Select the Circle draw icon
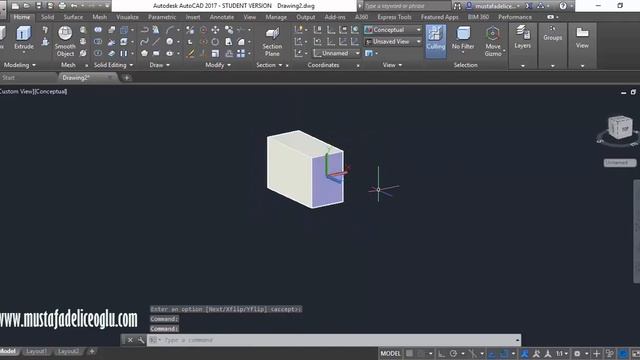 pyautogui.click(x=169, y=42)
